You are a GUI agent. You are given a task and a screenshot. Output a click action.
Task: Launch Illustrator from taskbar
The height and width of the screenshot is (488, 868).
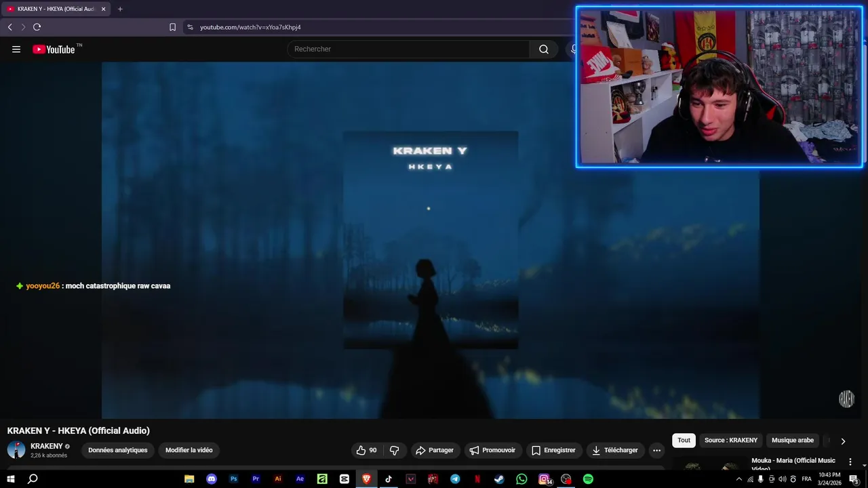click(278, 479)
